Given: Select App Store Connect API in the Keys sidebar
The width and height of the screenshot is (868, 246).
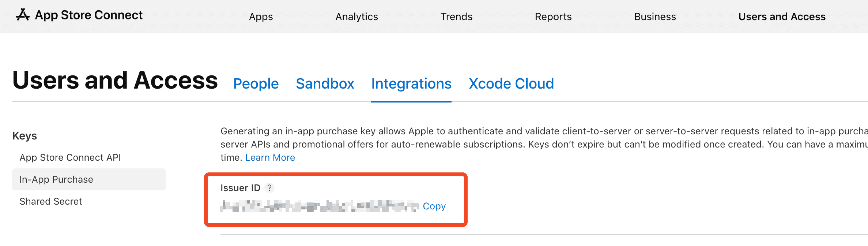Looking at the screenshot, I should (70, 157).
